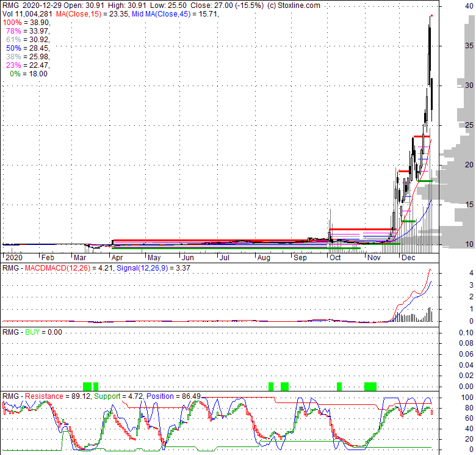
Task: Click the 23% = 22.47 Fibonacci level
Action: coord(27,65)
